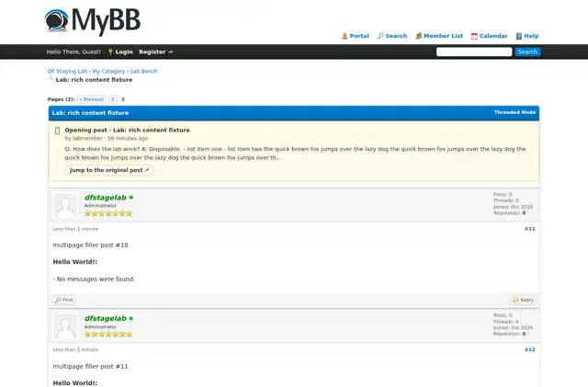Open the Search menu link
588x387 pixels.
pyautogui.click(x=396, y=36)
